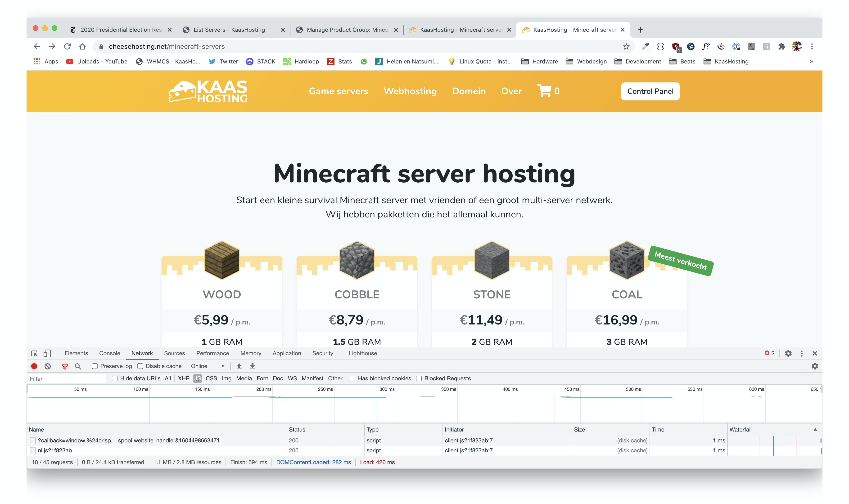Clear the network log

(48, 366)
